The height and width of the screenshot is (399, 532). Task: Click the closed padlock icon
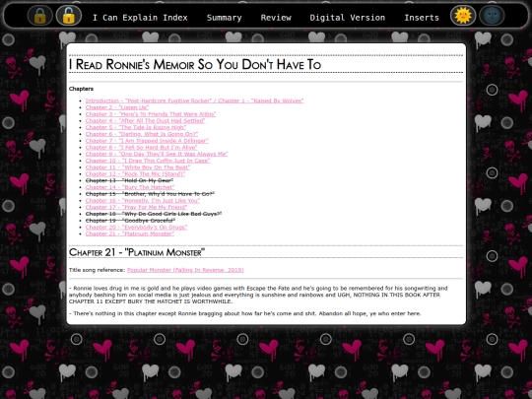point(40,16)
